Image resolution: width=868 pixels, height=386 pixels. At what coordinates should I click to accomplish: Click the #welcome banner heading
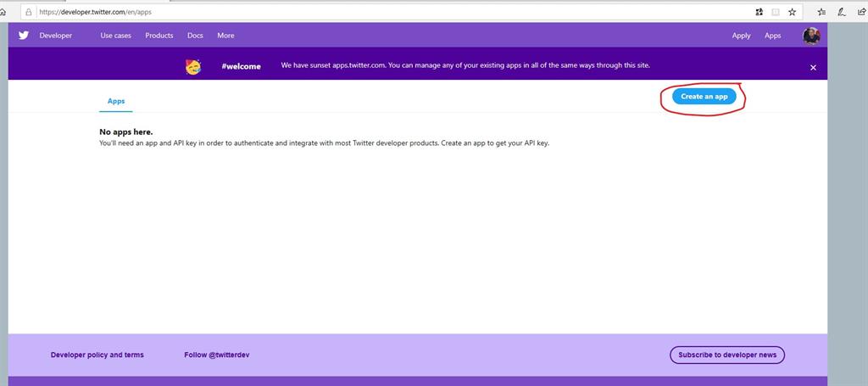coord(241,66)
